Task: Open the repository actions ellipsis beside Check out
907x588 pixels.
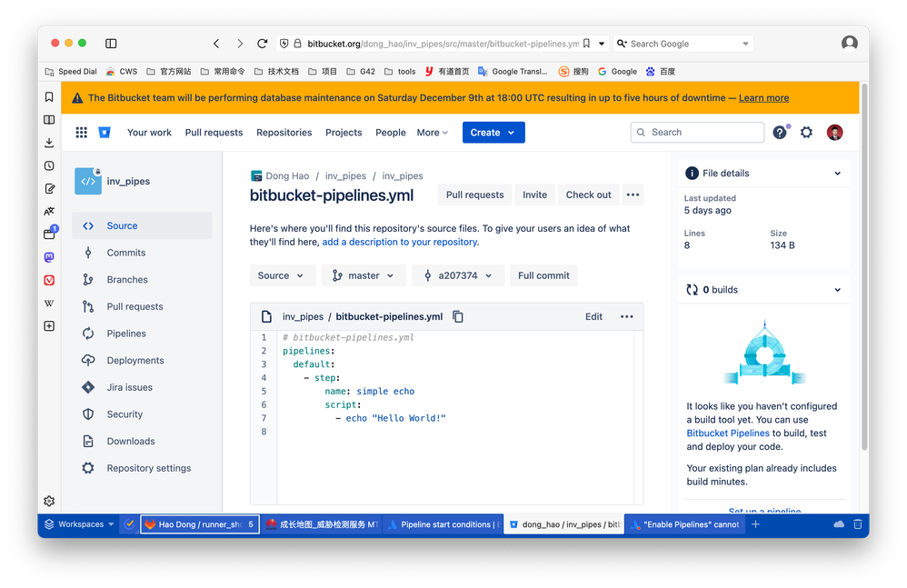Action: [633, 194]
